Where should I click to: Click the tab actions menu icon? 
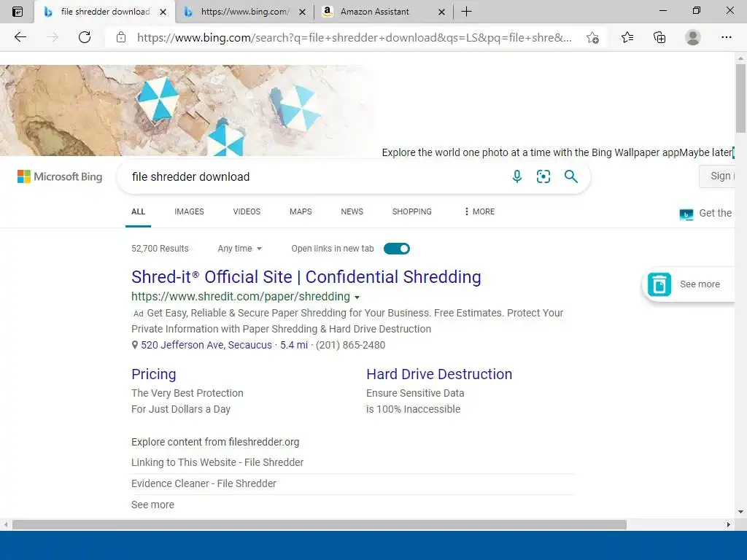(x=18, y=12)
